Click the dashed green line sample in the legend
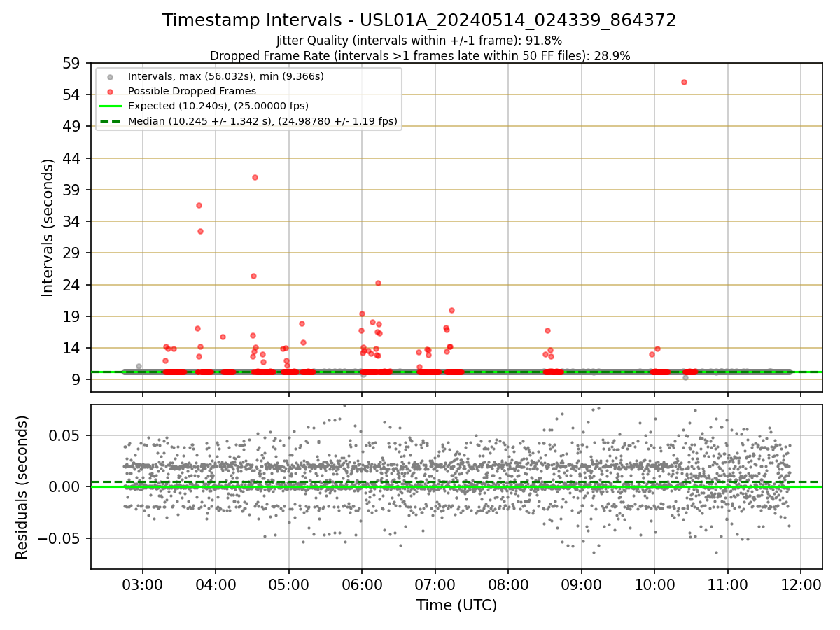The height and width of the screenshot is (630, 840). (111, 122)
